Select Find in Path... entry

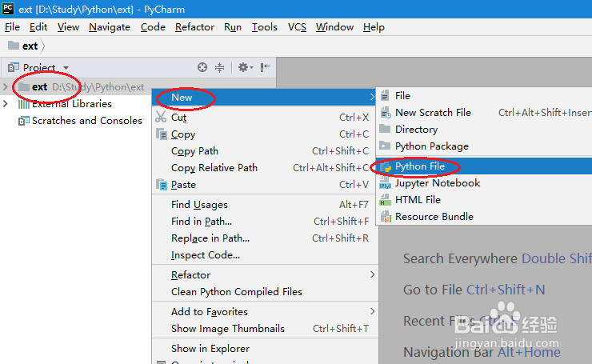point(265,222)
